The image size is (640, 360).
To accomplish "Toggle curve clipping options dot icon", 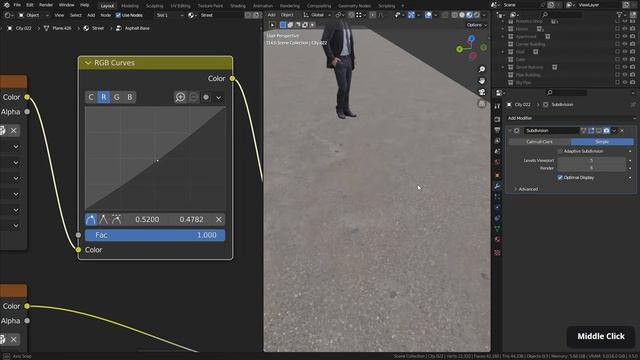I will point(206,97).
